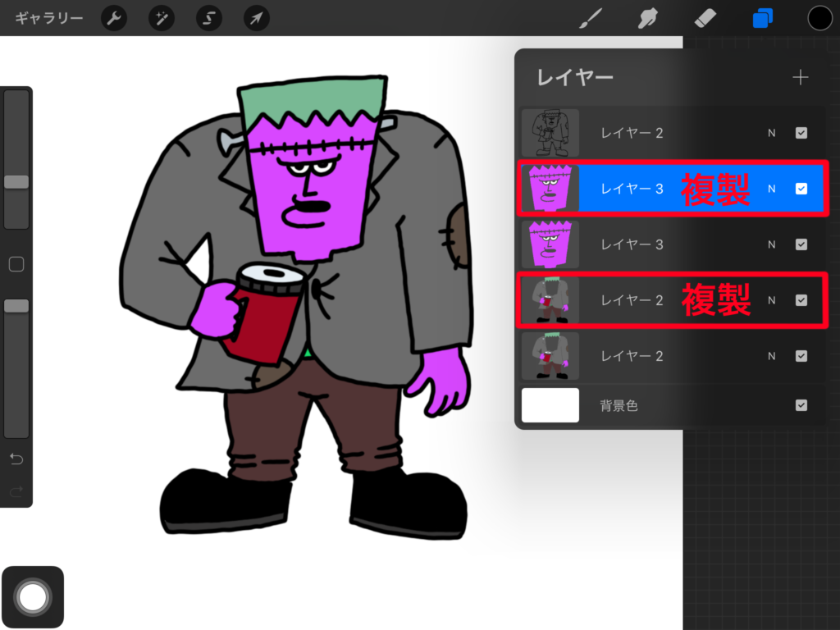Select the 背景色 label text

coord(619,405)
